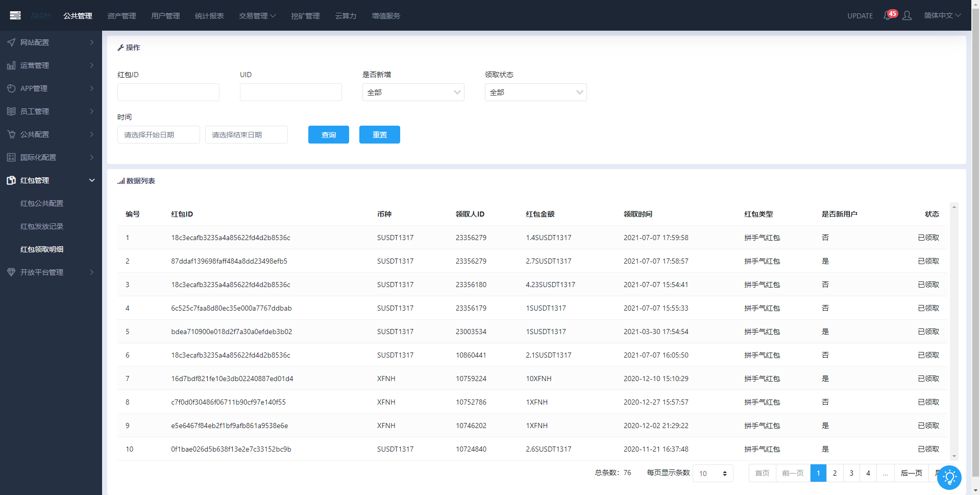This screenshot has width=980, height=495.
Task: Click 领取时间 2020-11-21 16:37:48
Action: tap(656, 449)
